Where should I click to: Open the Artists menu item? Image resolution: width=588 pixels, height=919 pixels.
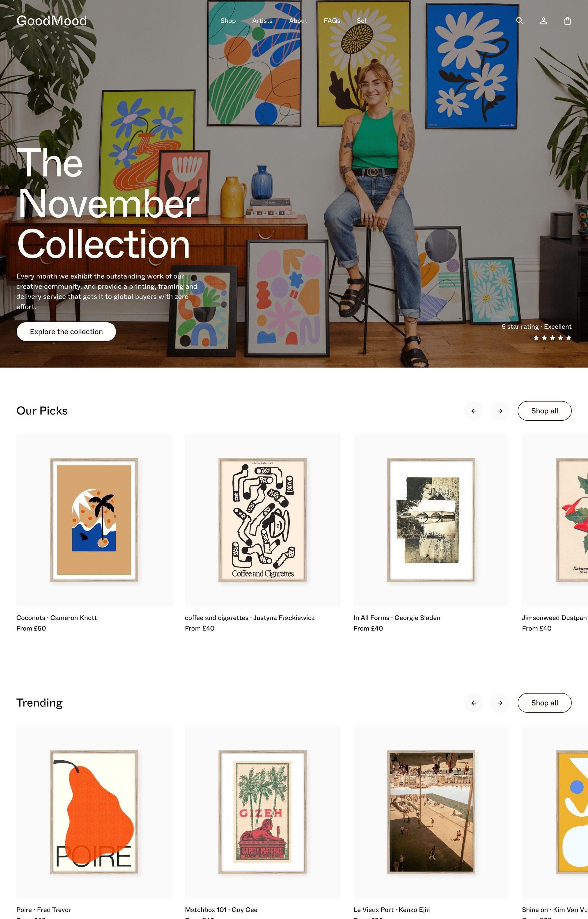(x=262, y=21)
